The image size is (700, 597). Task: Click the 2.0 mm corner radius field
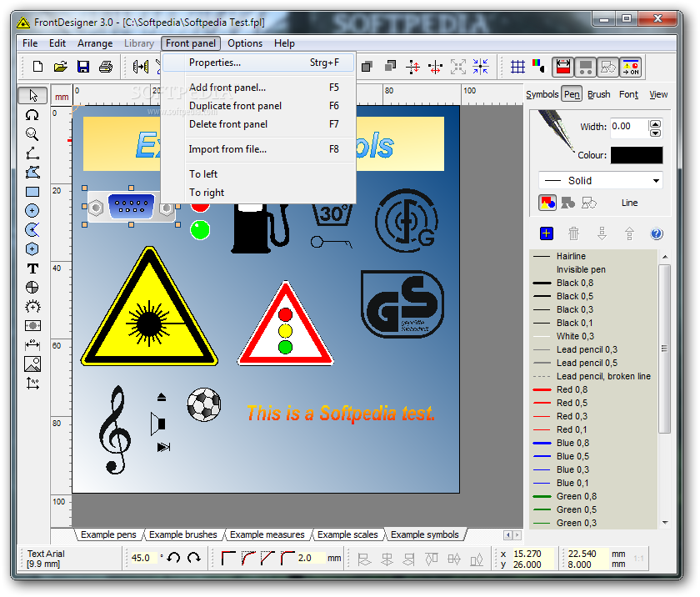(x=310, y=558)
